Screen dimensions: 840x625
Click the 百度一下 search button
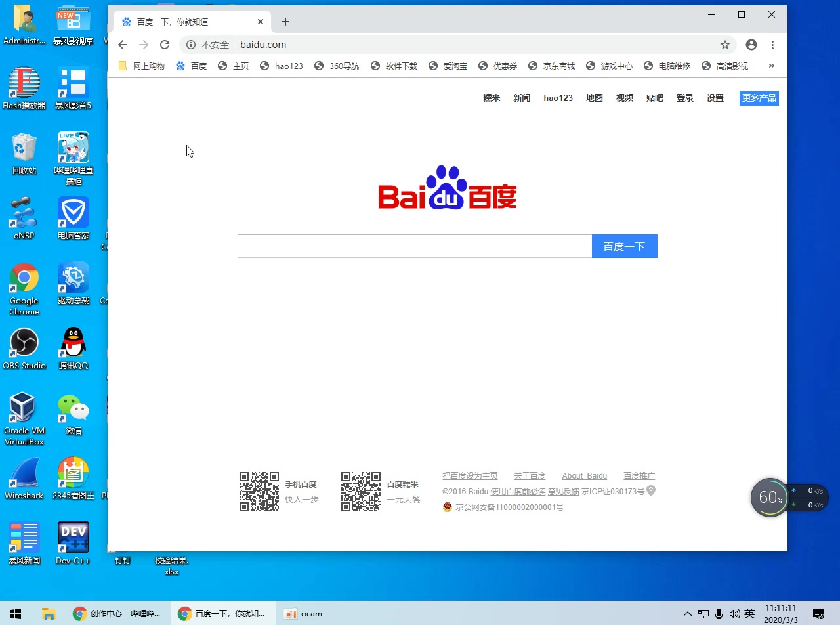pyautogui.click(x=624, y=246)
